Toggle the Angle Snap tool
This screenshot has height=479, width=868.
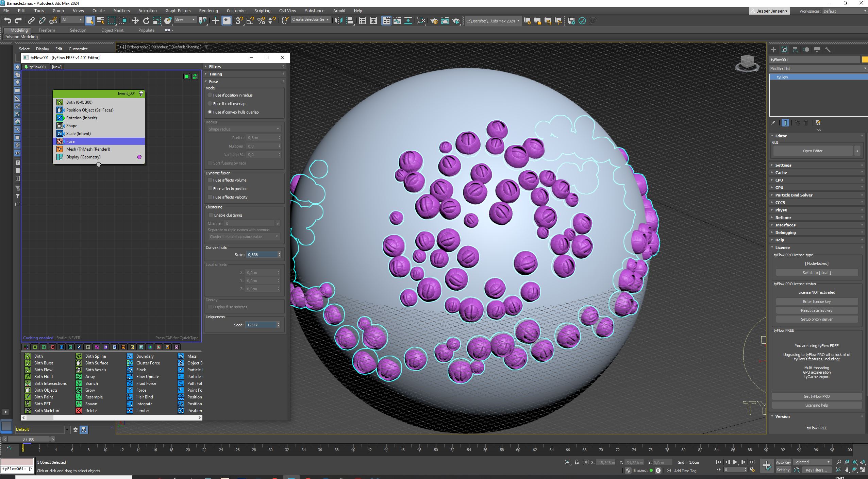250,21
